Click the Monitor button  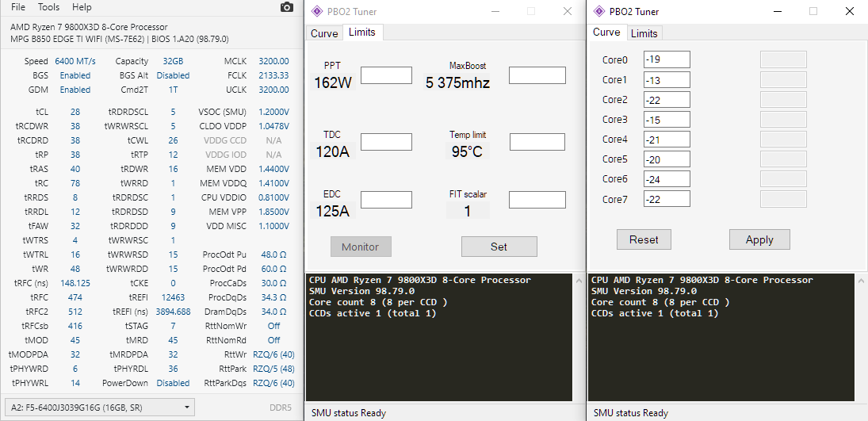pos(361,247)
